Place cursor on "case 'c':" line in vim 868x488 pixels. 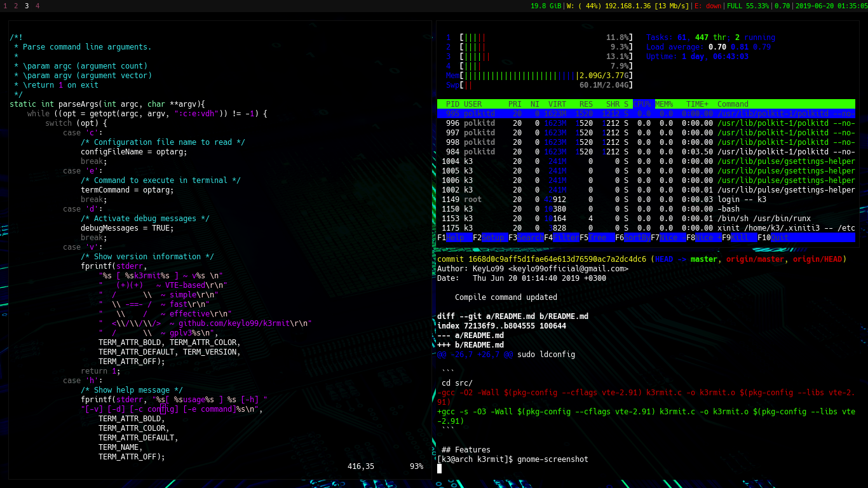point(83,133)
